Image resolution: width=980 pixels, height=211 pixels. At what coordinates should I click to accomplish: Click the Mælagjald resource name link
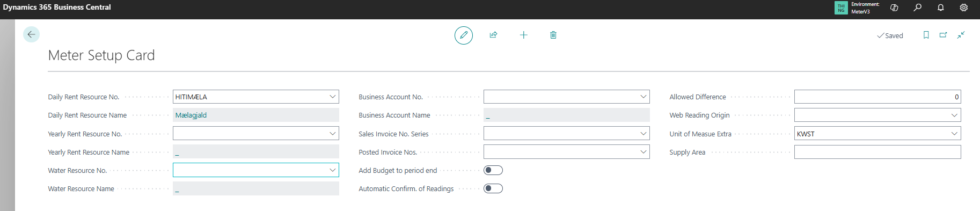point(191,115)
